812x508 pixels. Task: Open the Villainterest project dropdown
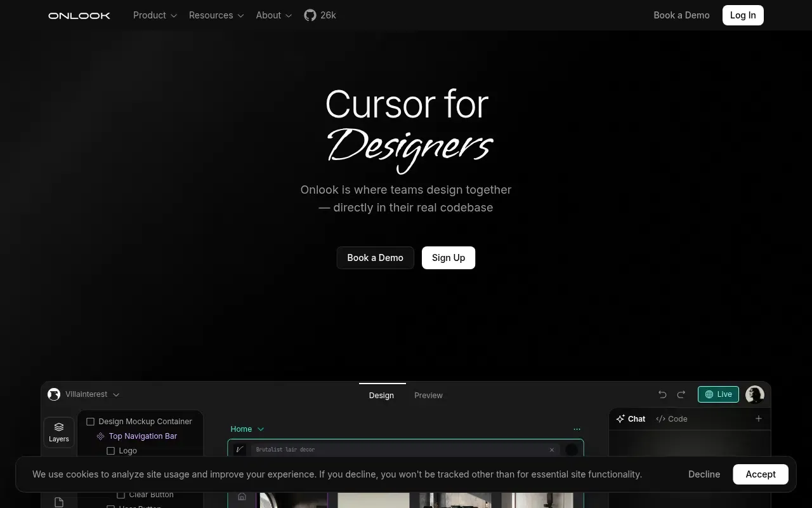[x=92, y=394]
